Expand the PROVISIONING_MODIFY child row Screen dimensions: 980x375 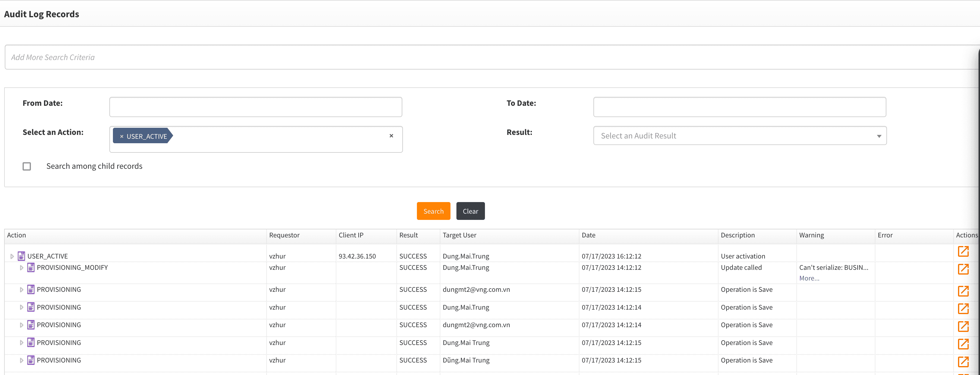click(22, 268)
